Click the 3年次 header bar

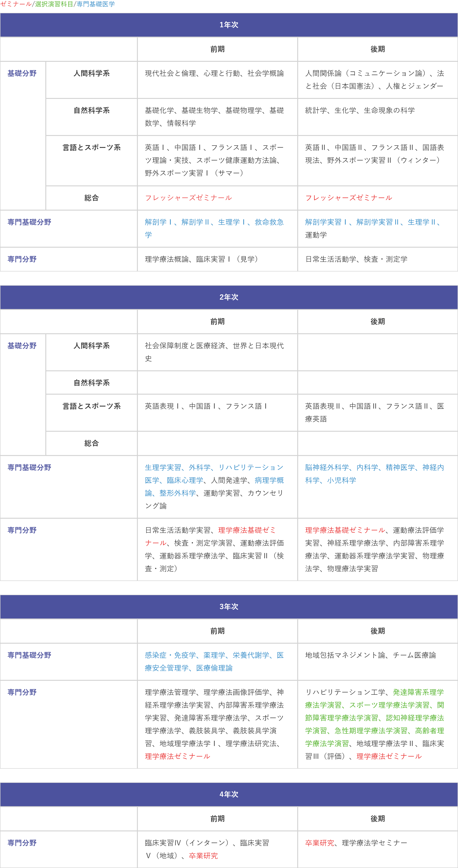point(229,607)
